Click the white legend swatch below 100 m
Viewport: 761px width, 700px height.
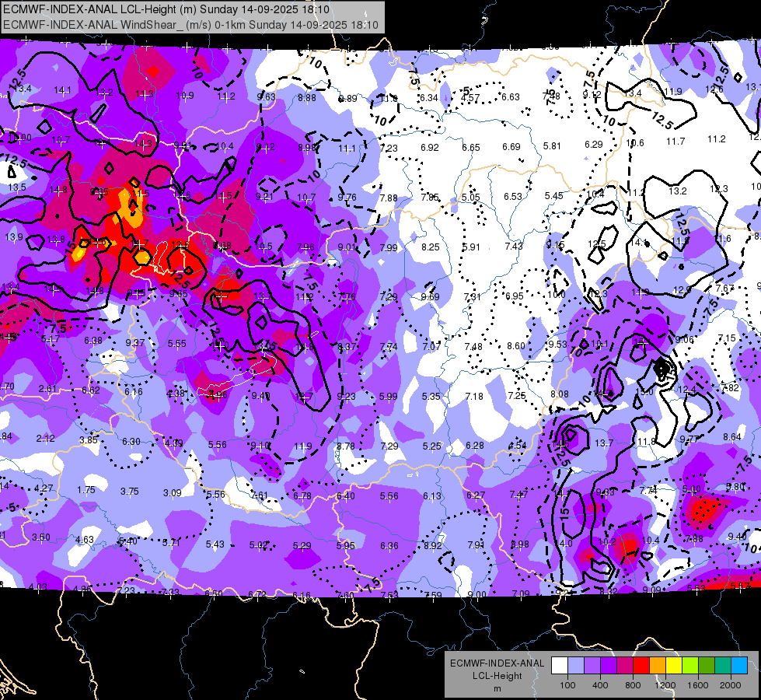tap(560, 666)
